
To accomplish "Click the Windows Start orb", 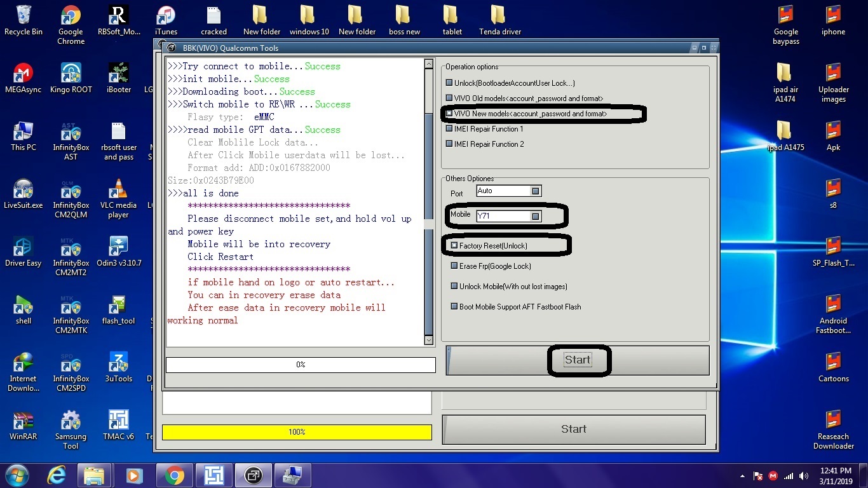I will 17,475.
